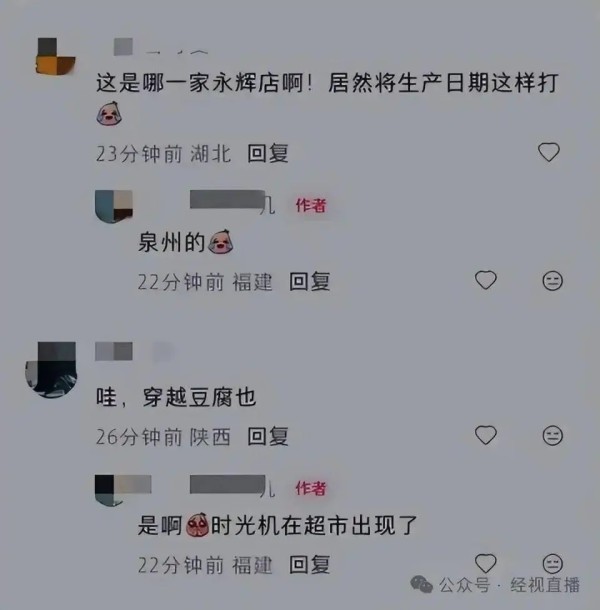Tap dislike face on '泉州的' reply
This screenshot has width=600, height=610.
tap(553, 280)
